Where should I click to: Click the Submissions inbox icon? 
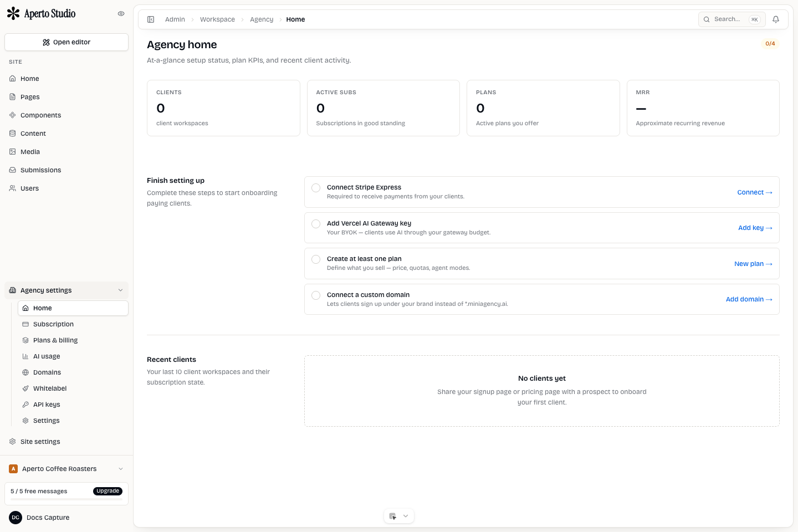(x=13, y=170)
